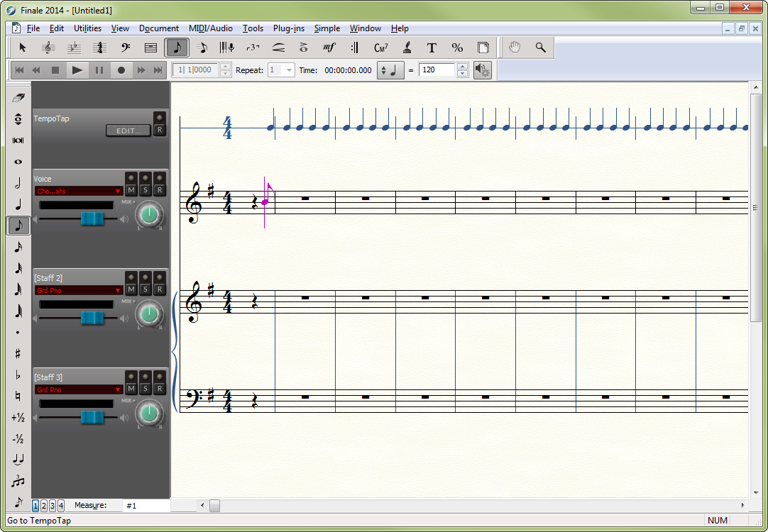768x532 pixels.
Task: Increase tempo value with up arrow
Action: [x=462, y=67]
